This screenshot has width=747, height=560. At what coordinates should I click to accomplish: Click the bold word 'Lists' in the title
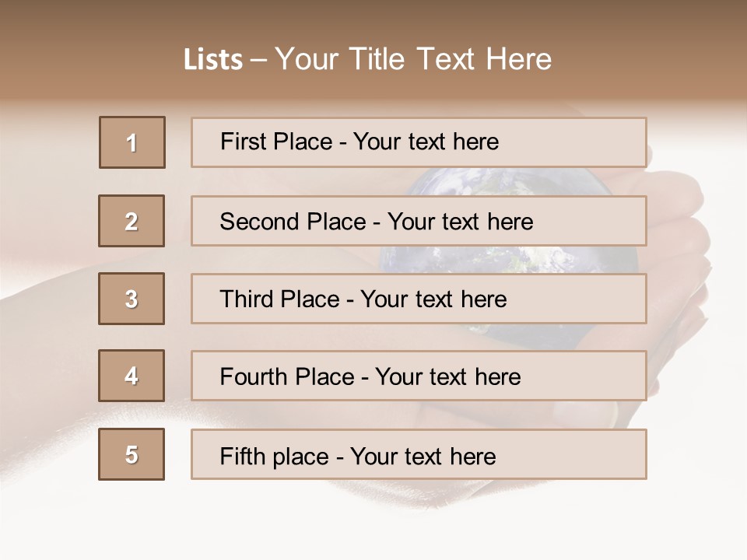pos(213,60)
